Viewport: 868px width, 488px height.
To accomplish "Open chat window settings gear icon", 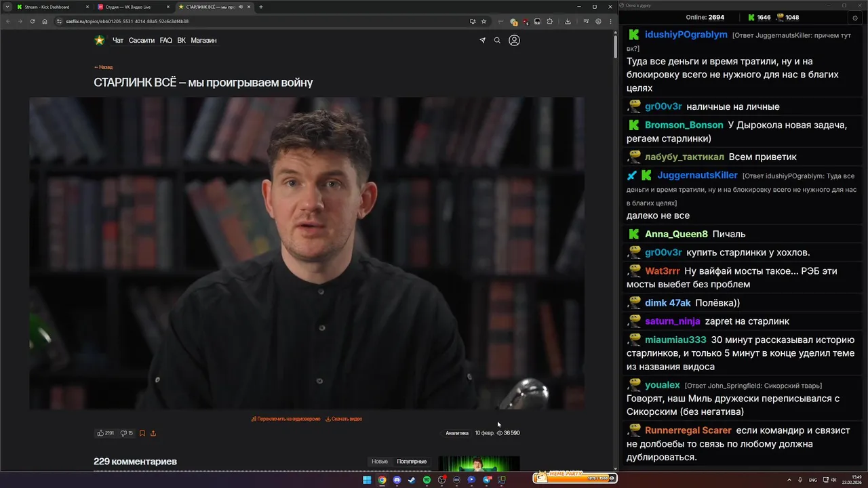I will (855, 18).
